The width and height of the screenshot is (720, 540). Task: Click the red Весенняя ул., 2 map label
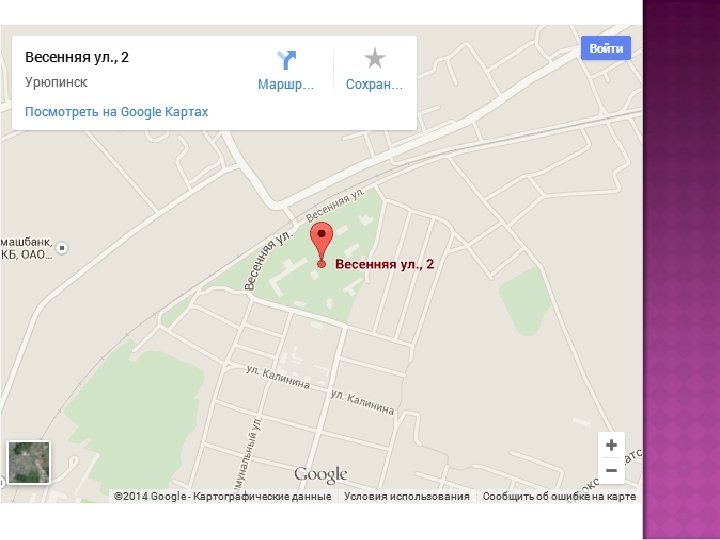click(x=384, y=264)
